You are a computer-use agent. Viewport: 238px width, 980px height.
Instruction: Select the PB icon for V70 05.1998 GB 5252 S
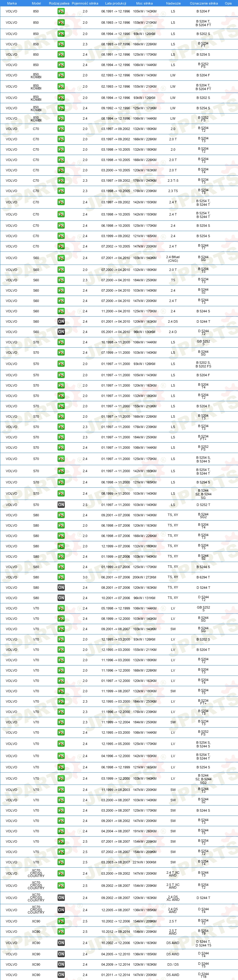pyautogui.click(x=61, y=608)
